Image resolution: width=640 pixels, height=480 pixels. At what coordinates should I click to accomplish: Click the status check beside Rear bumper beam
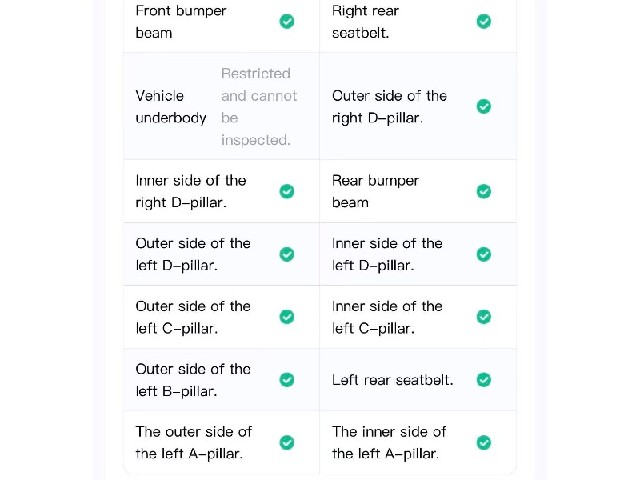pyautogui.click(x=484, y=191)
